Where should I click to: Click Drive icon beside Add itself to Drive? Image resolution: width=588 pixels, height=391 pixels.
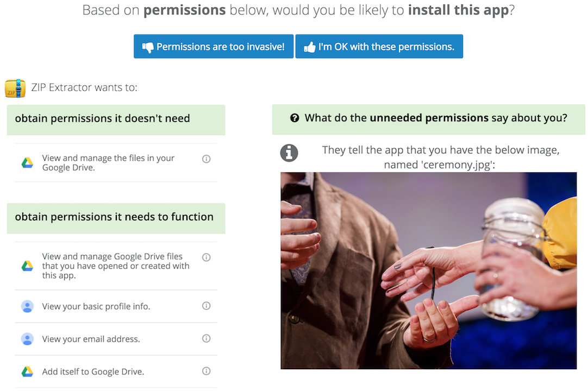27,371
